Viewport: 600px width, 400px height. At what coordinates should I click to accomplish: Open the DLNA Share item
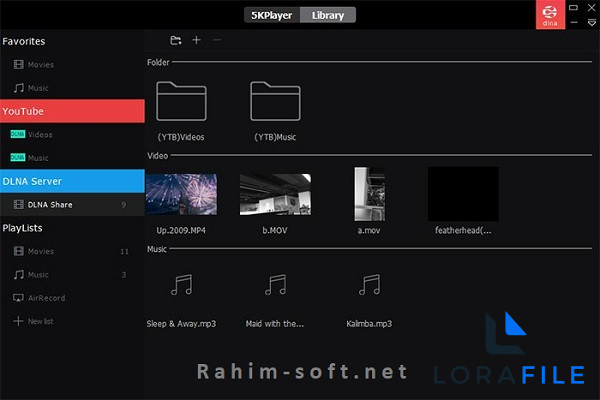click(x=72, y=204)
